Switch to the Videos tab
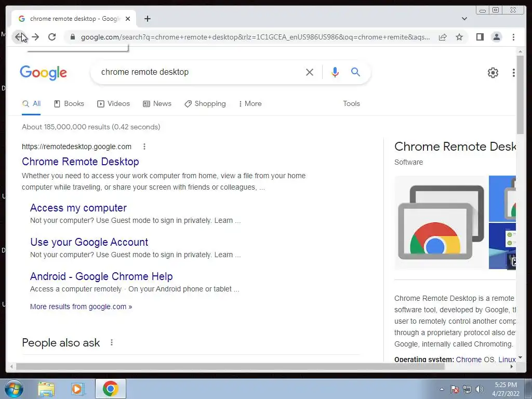This screenshot has width=532, height=399. coord(113,104)
